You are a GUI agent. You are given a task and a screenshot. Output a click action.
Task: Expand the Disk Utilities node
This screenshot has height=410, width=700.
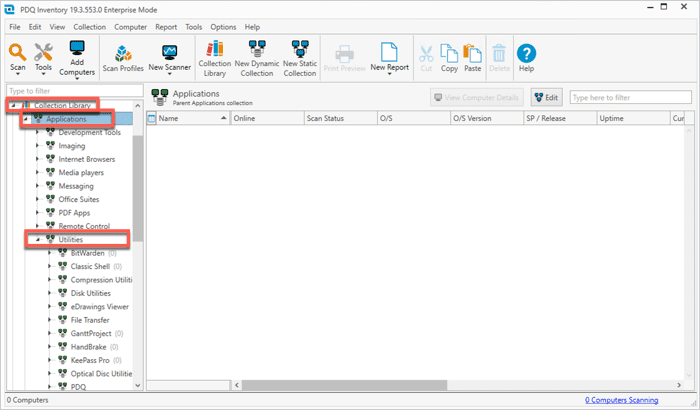50,293
